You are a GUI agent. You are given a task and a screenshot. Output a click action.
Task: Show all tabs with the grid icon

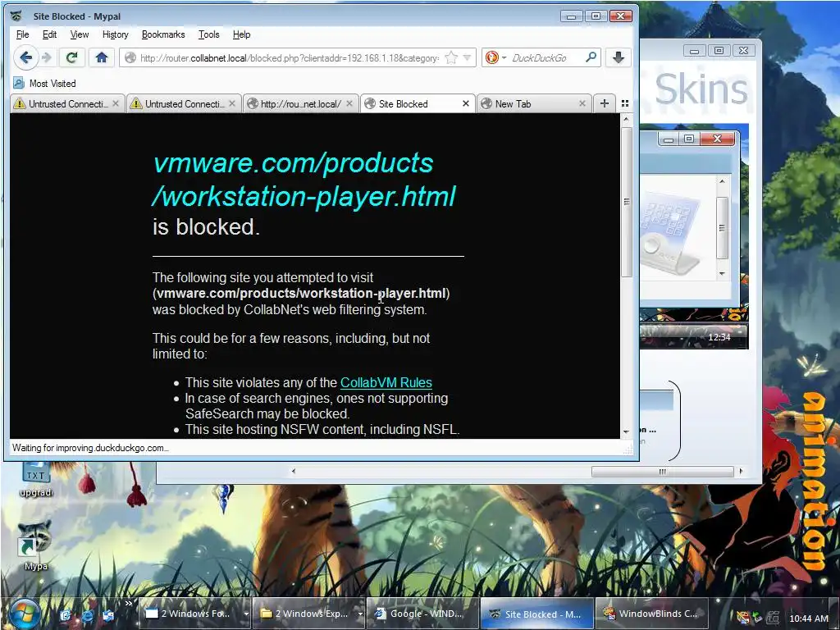click(624, 103)
